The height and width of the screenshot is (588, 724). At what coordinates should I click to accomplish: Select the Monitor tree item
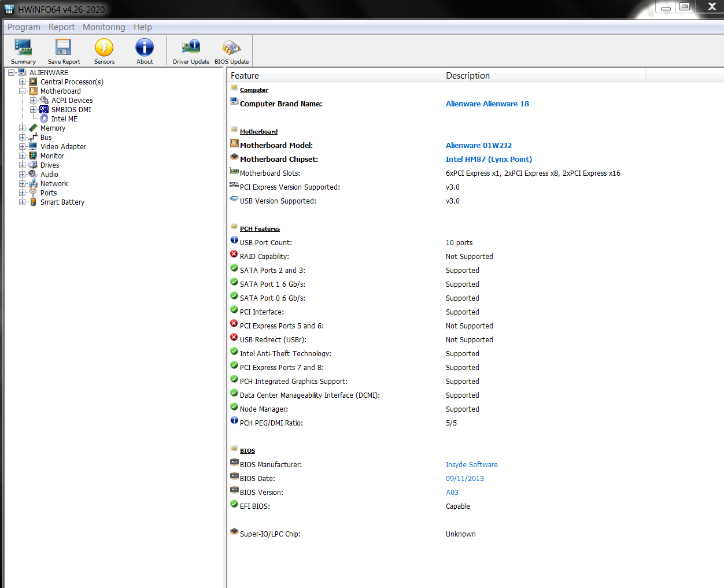click(52, 156)
